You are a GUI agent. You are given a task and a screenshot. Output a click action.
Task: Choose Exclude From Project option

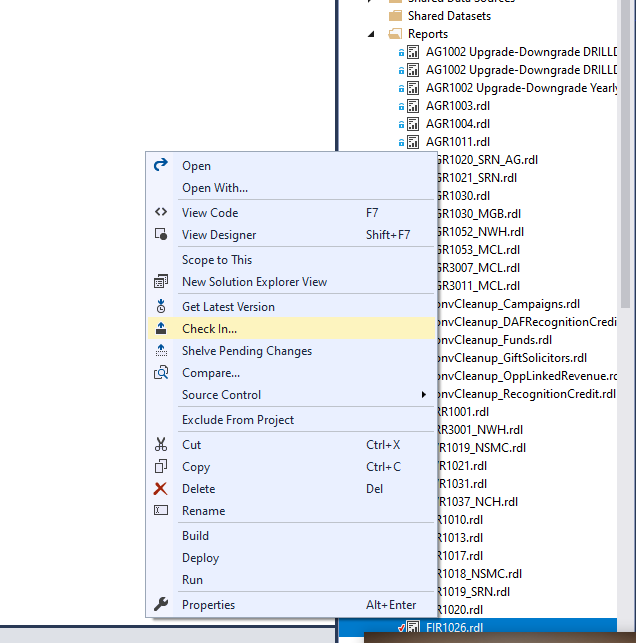pyautogui.click(x=238, y=420)
